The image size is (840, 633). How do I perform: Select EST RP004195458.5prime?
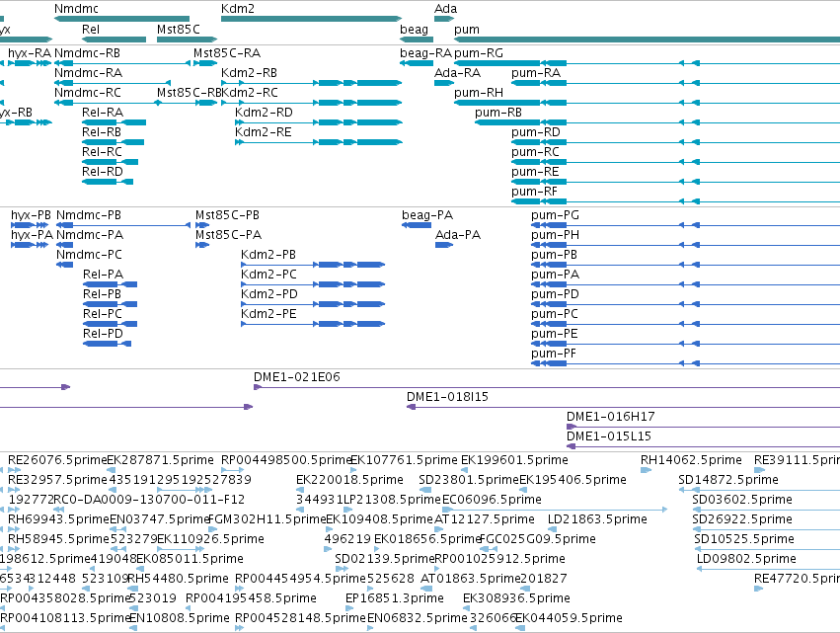coord(190,609)
